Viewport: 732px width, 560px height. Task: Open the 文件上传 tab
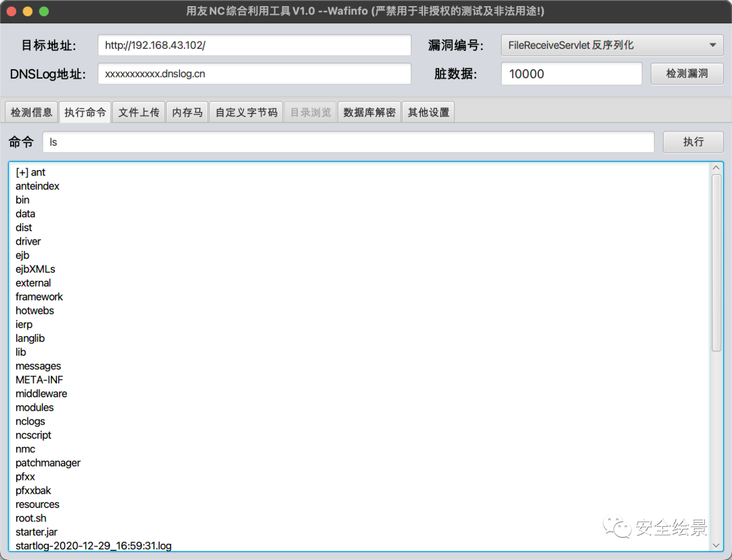point(139,113)
